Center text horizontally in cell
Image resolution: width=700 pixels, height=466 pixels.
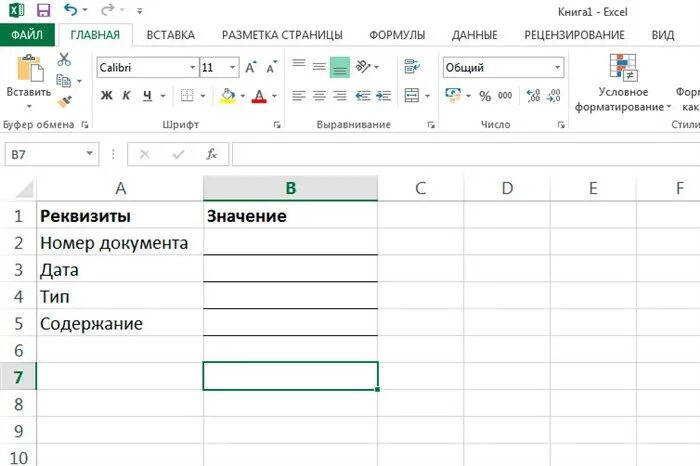[319, 96]
